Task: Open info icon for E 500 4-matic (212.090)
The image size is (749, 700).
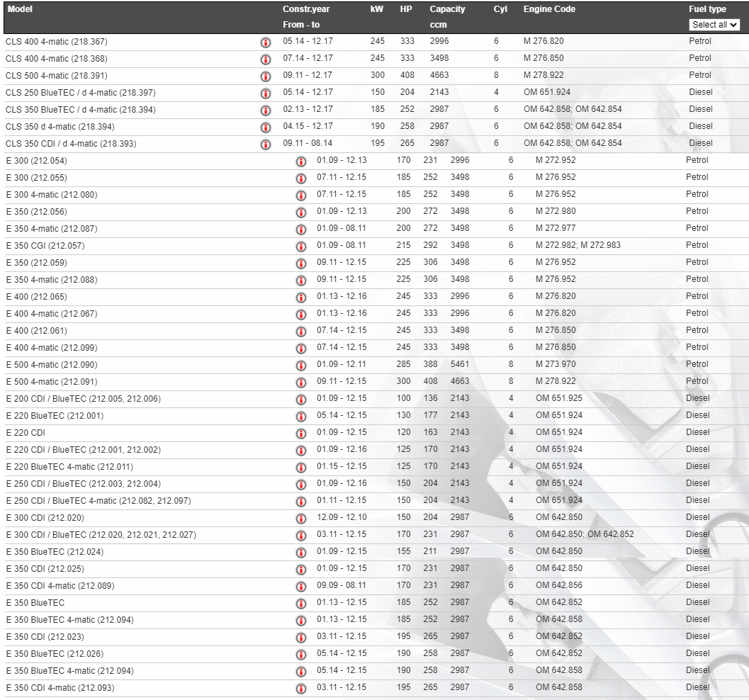Action: [301, 366]
